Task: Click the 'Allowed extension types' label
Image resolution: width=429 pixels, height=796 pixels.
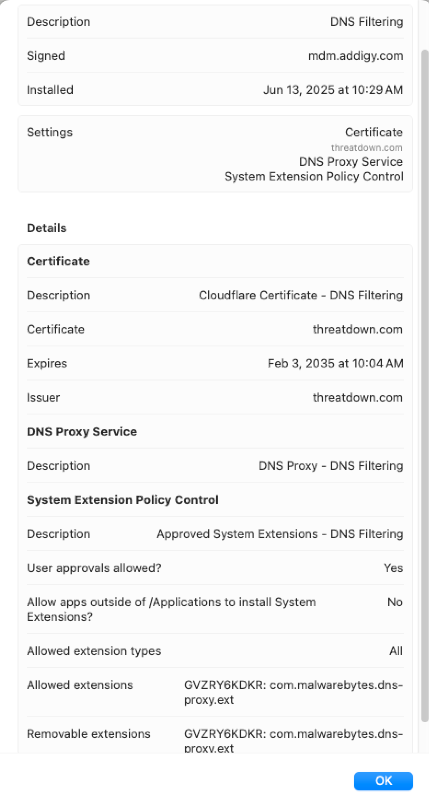Action: click(x=94, y=651)
